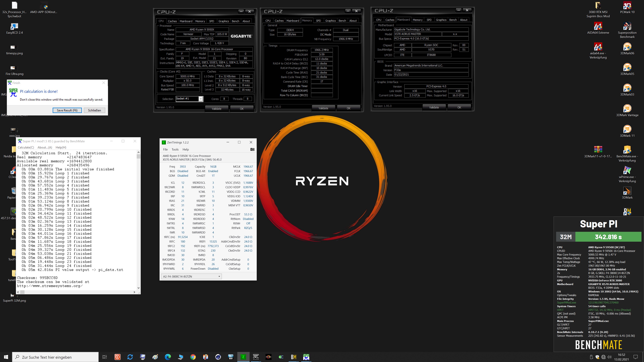
Task: Open the 3DMark06 desktop icon
Action: [x=627, y=48]
